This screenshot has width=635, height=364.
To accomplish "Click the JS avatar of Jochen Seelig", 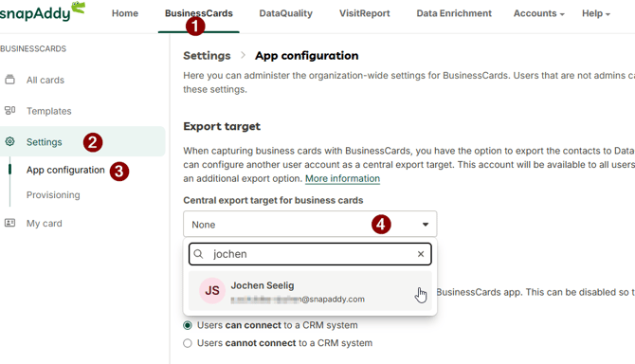I will point(212,290).
